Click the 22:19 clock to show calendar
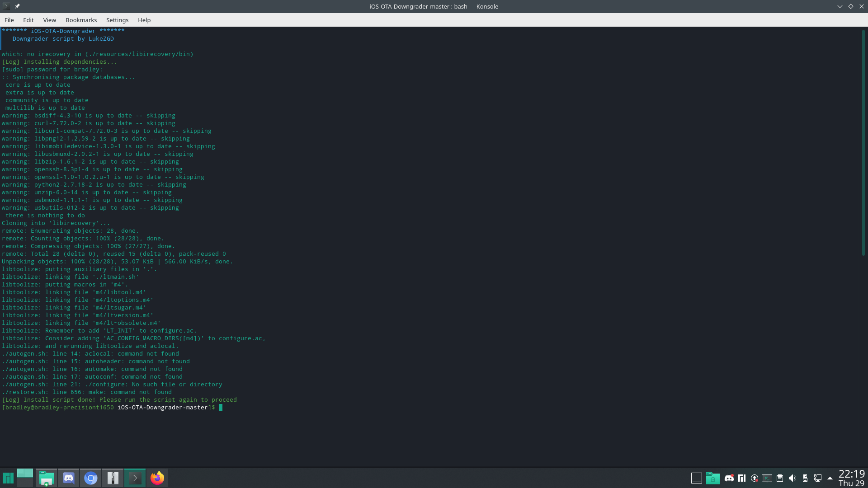The height and width of the screenshot is (488, 868). coord(851,478)
